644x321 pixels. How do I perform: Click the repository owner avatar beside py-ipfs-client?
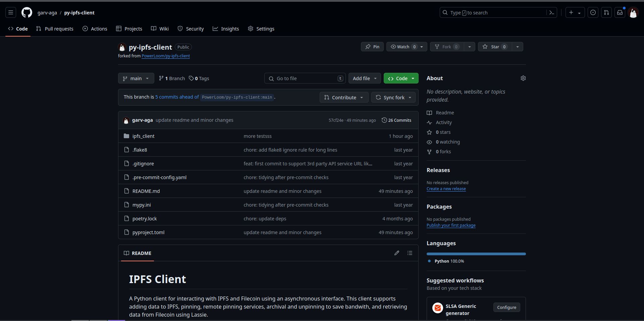122,47
